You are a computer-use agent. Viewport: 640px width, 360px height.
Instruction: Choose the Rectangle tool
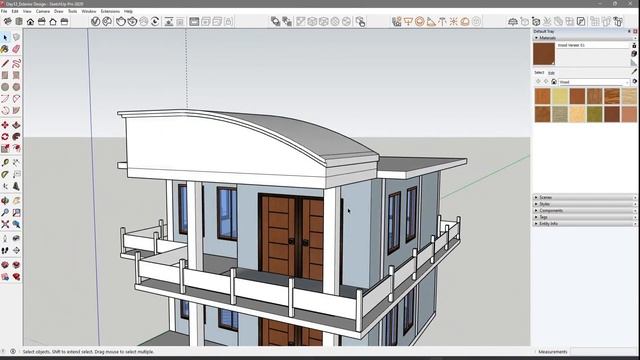pos(5,75)
